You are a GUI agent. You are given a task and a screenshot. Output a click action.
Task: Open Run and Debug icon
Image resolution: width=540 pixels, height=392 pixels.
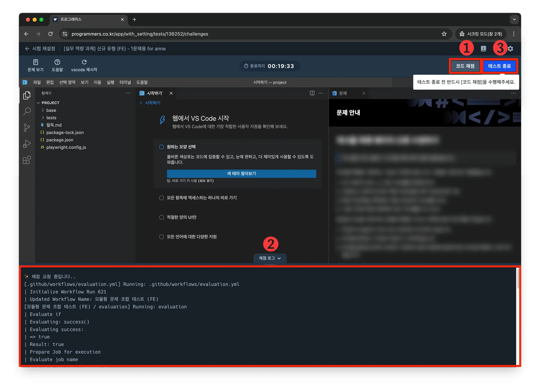(x=27, y=144)
